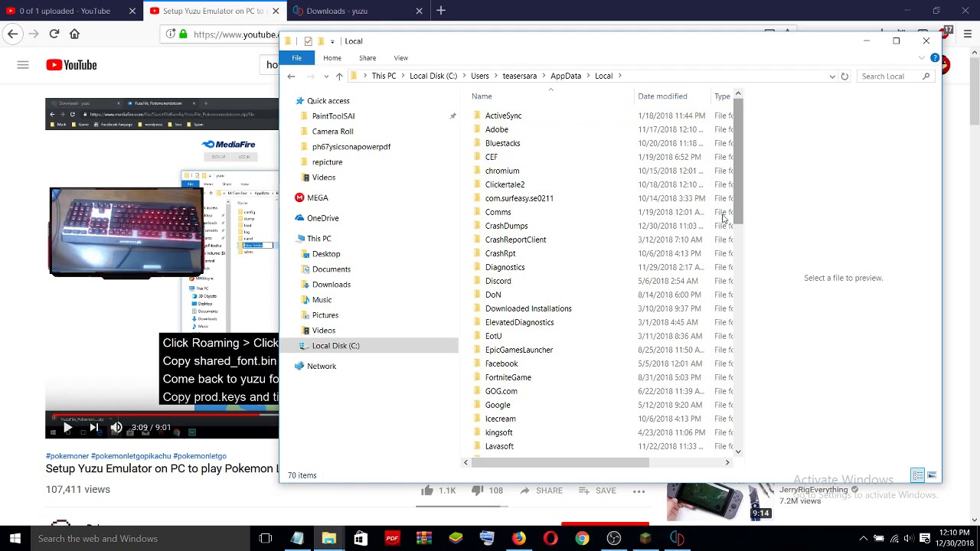Mute the YouTube video volume
This screenshot has height=551, width=980.
coord(116,428)
